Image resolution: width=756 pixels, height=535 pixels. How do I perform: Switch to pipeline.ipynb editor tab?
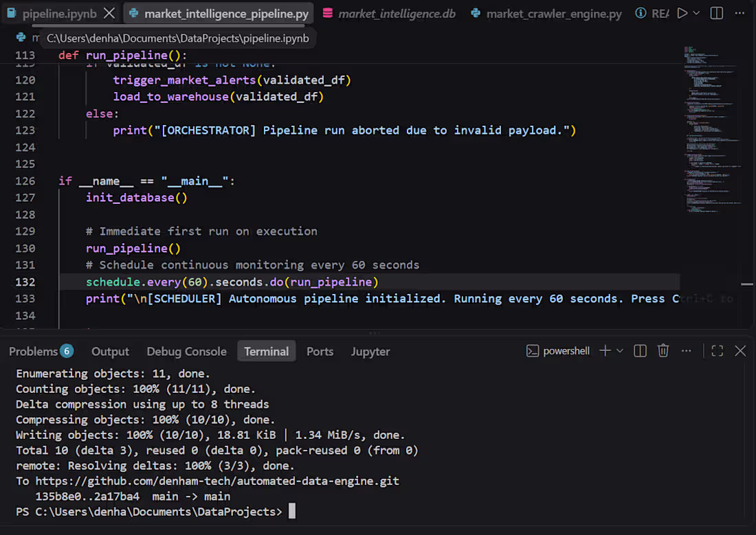[x=59, y=14]
